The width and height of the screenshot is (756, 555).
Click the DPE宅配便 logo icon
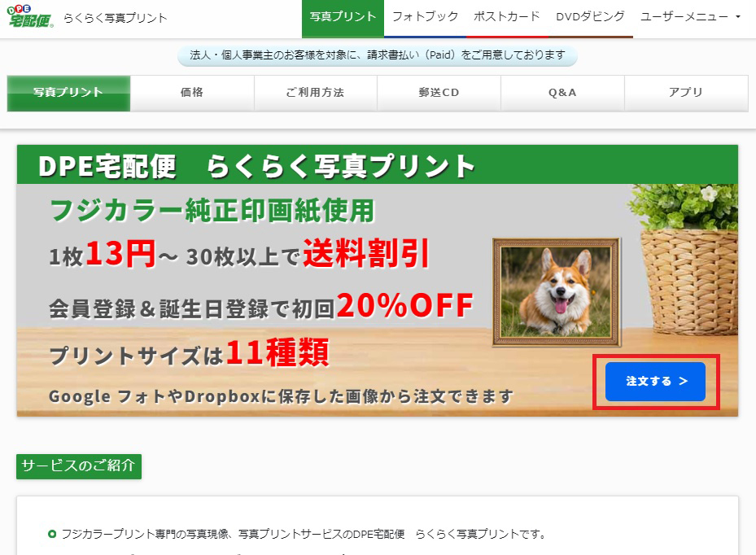(30, 16)
